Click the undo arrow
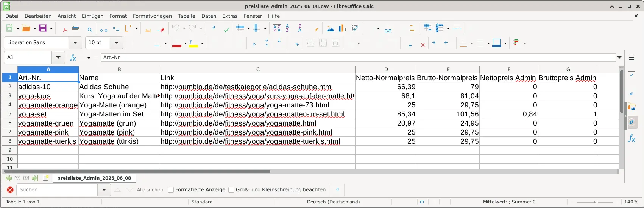Viewport: 644px width, 208px height. [175, 28]
